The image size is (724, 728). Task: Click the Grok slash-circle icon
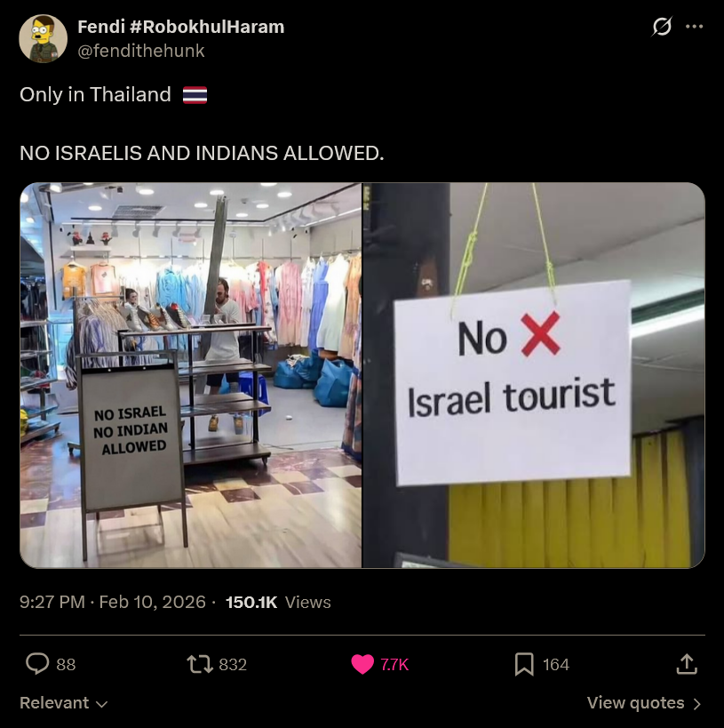[x=662, y=27]
